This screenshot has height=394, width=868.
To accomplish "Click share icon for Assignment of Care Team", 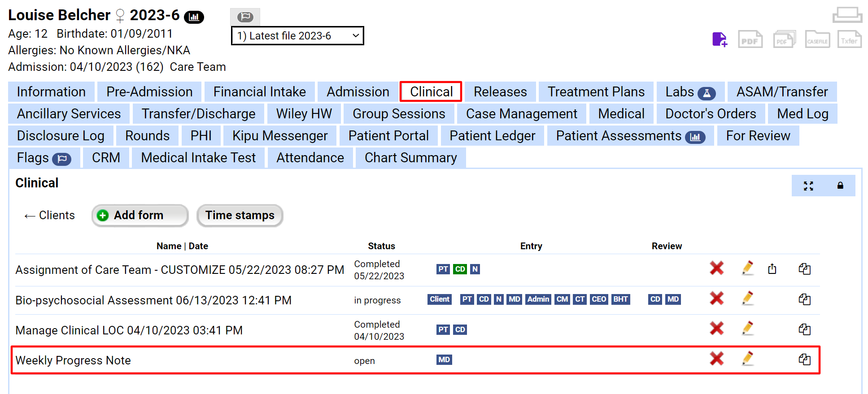I will tap(772, 269).
